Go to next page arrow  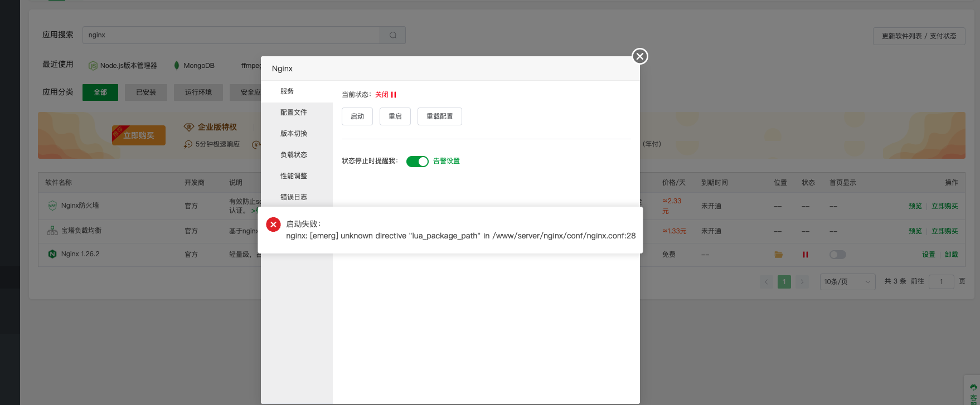(802, 282)
